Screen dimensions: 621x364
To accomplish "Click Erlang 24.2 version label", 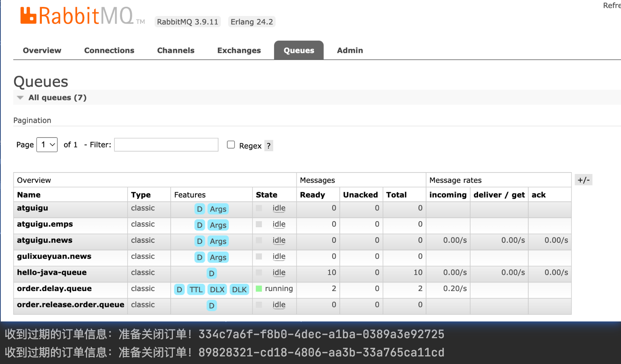I will tap(252, 22).
